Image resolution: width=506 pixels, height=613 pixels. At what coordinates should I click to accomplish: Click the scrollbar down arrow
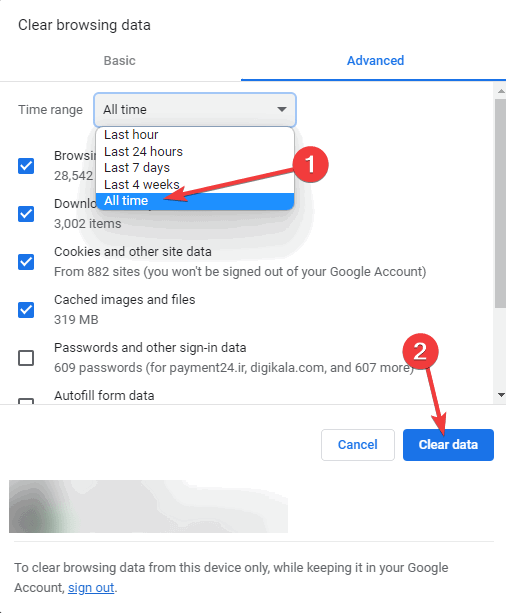click(x=501, y=395)
